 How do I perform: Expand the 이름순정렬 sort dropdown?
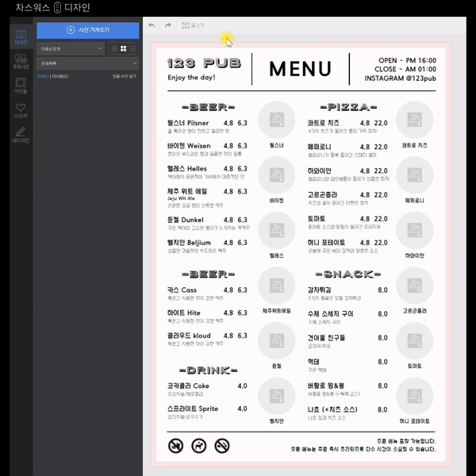pyautogui.click(x=71, y=48)
